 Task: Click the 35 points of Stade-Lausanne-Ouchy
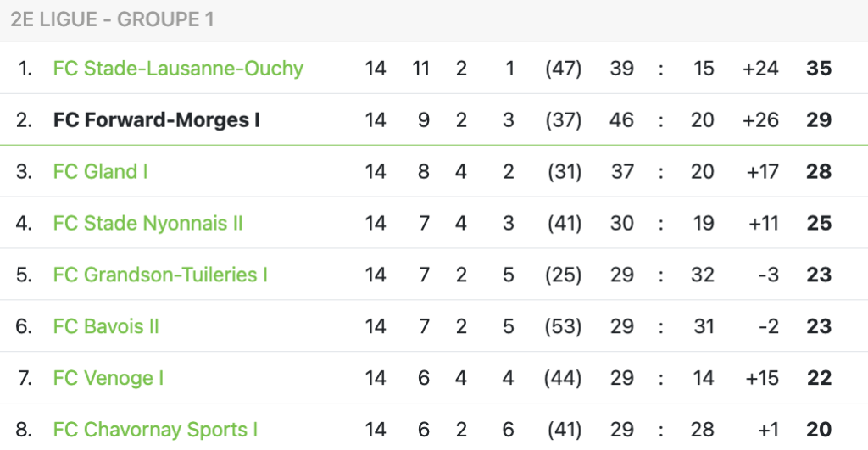coord(819,68)
